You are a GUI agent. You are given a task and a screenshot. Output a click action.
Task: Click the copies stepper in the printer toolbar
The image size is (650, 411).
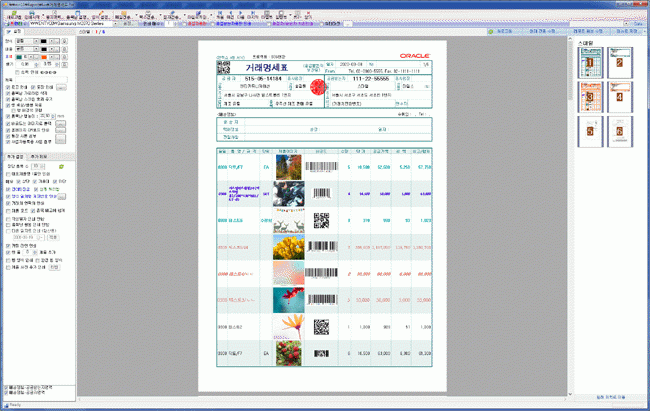[x=175, y=24]
